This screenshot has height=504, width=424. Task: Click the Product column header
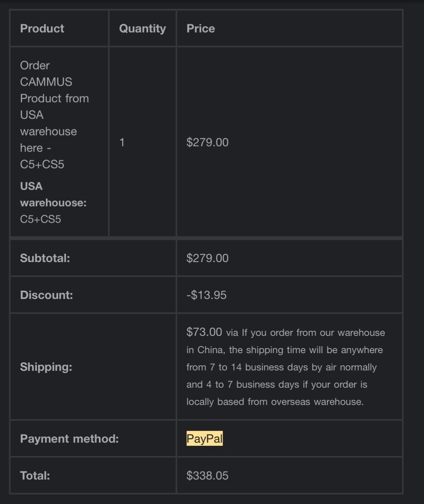[x=42, y=28]
